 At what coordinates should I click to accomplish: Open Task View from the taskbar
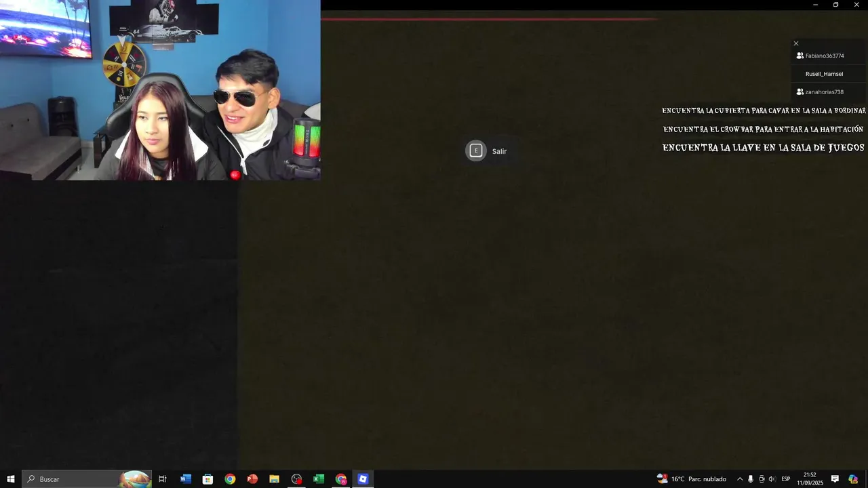pyautogui.click(x=163, y=479)
